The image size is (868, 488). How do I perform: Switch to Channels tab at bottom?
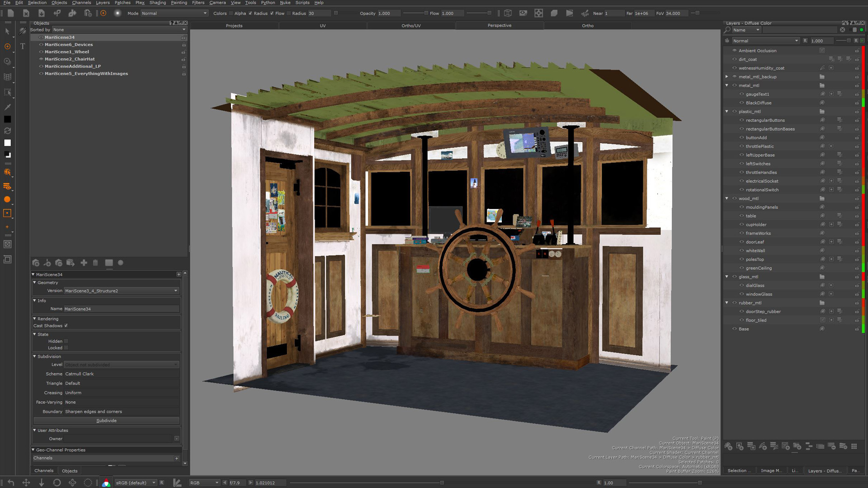[44, 471]
